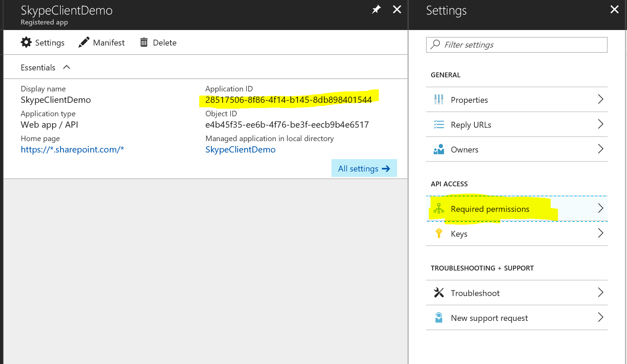The width and height of the screenshot is (627, 364).
Task: Select the Display name value SkypeClientDemo
Action: (56, 100)
